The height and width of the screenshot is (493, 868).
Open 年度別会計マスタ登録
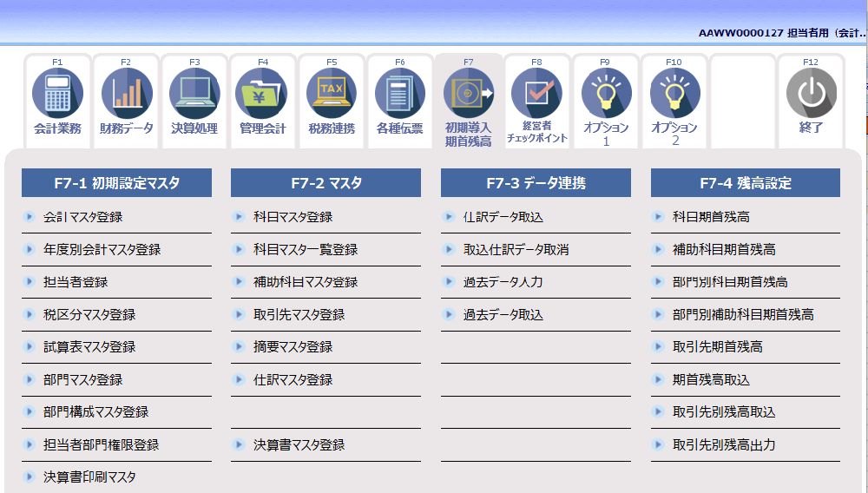[x=102, y=250]
